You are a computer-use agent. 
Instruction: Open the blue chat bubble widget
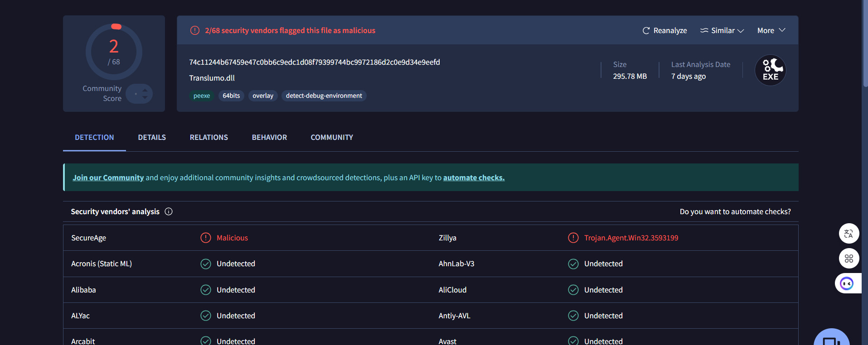[x=831, y=339]
